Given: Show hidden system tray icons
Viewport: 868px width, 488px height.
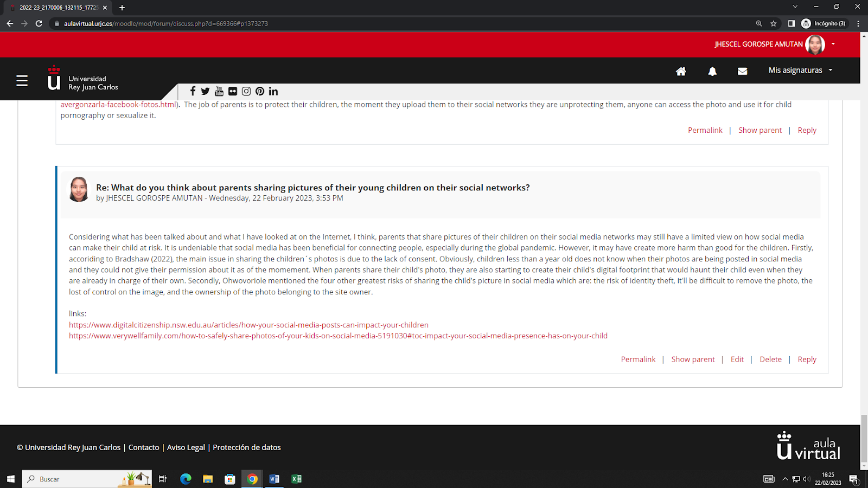Looking at the screenshot, I should point(785,479).
